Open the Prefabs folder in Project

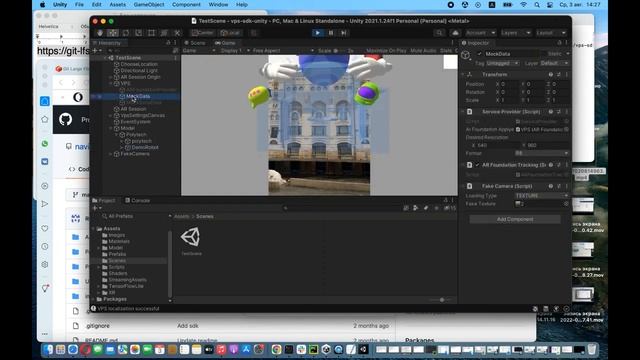pos(117,254)
